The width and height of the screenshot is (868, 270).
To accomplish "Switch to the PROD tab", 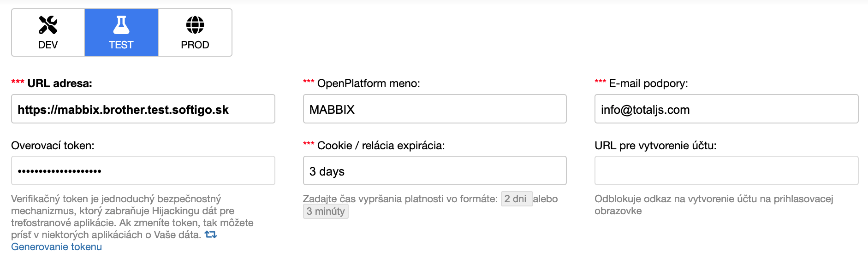I will click(195, 32).
